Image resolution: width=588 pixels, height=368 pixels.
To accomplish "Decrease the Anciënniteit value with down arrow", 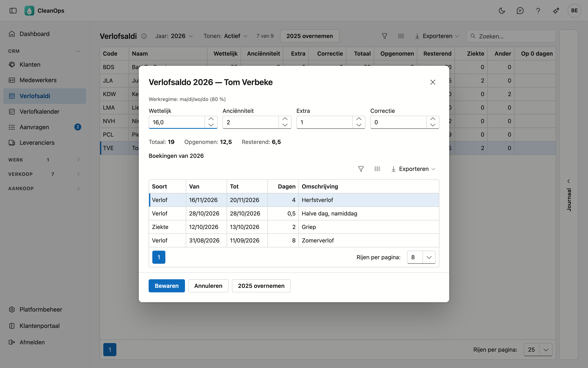I will pyautogui.click(x=285, y=125).
